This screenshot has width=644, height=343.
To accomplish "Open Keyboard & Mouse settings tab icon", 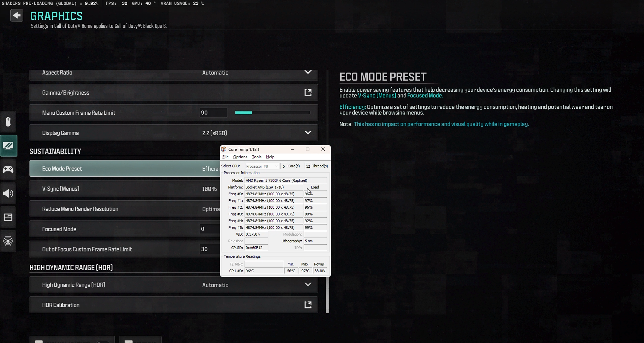I will (8, 122).
